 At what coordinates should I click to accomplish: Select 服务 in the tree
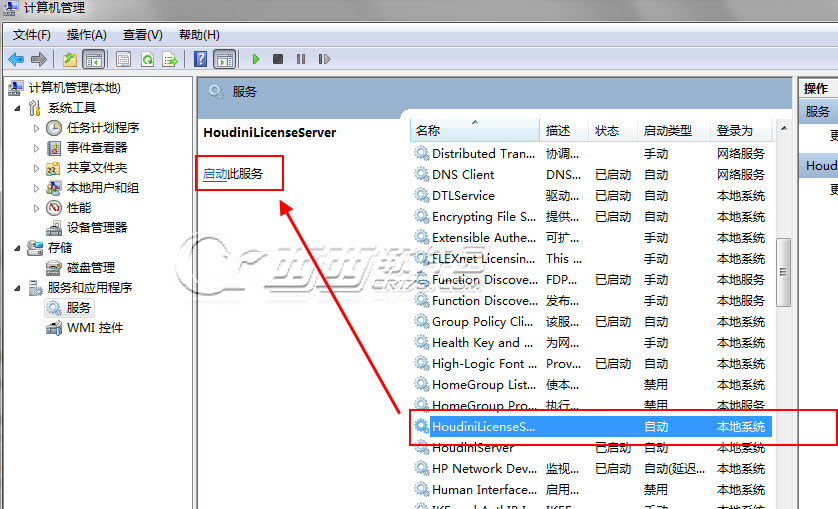tap(78, 308)
